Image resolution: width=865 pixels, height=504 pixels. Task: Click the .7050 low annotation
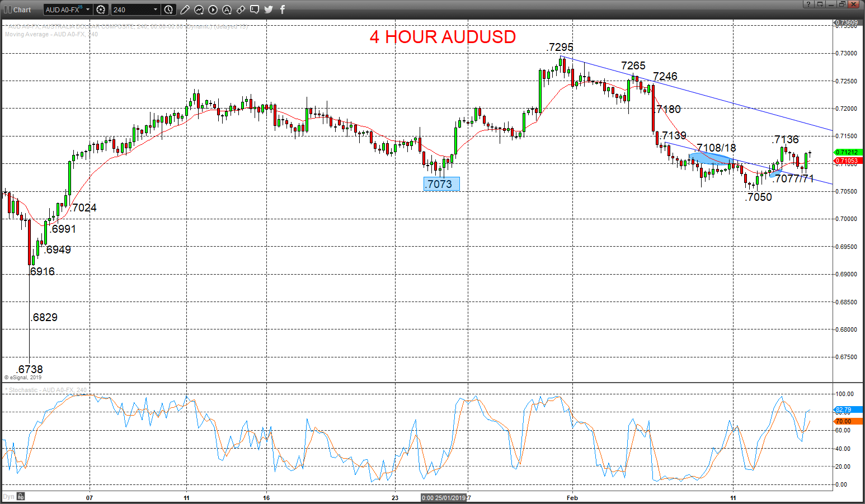pyautogui.click(x=759, y=197)
